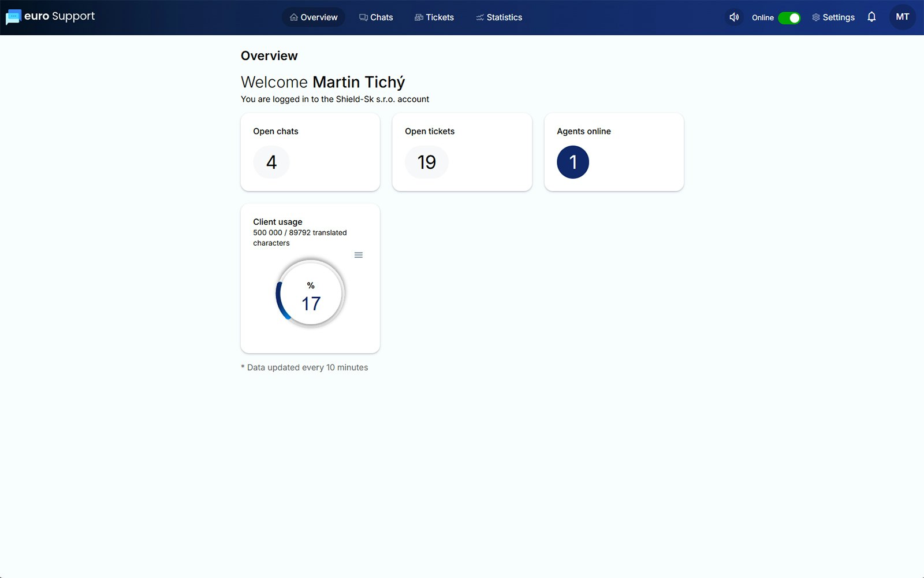The height and width of the screenshot is (578, 924).
Task: Open the MT user avatar menu
Action: point(902,17)
